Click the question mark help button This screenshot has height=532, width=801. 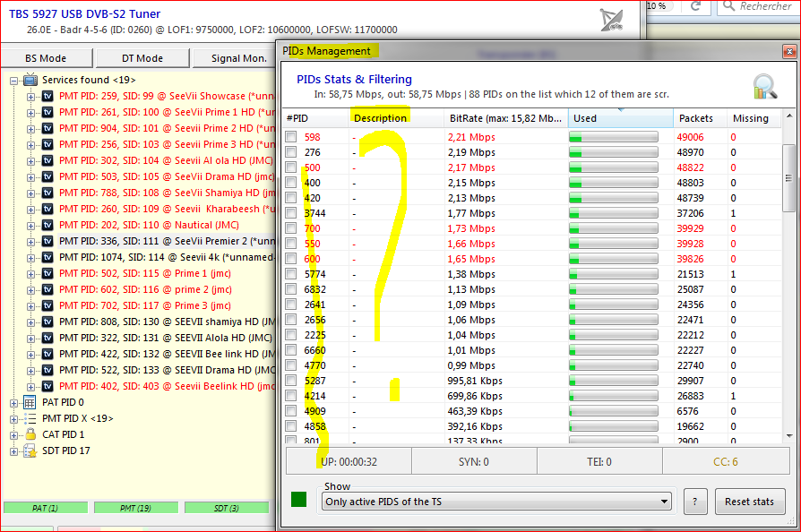(695, 502)
